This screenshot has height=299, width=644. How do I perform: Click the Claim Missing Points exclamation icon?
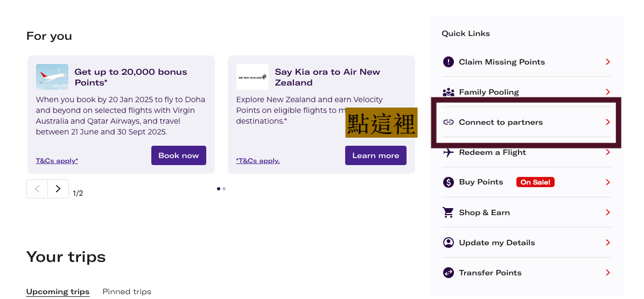(x=448, y=62)
